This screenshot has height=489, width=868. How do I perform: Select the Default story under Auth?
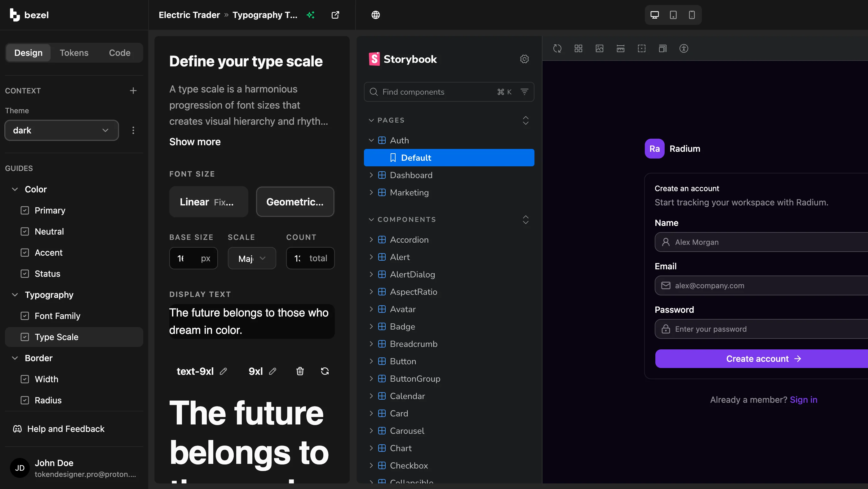pyautogui.click(x=449, y=158)
